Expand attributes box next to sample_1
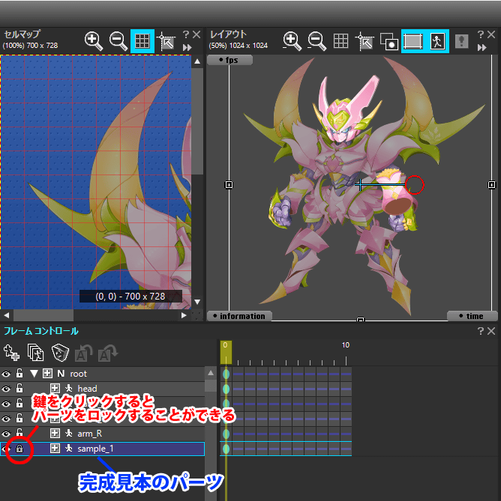501x501 pixels. 55,448
